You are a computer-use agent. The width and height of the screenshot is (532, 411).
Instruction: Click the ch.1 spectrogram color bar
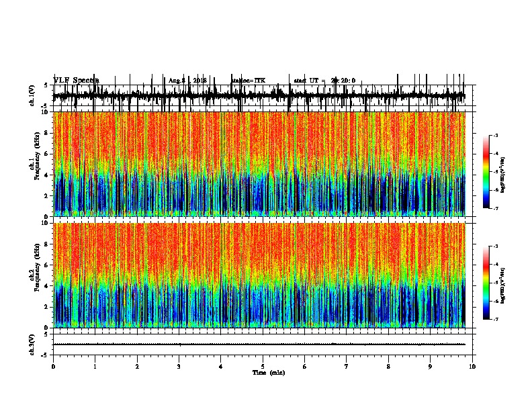[x=486, y=172]
